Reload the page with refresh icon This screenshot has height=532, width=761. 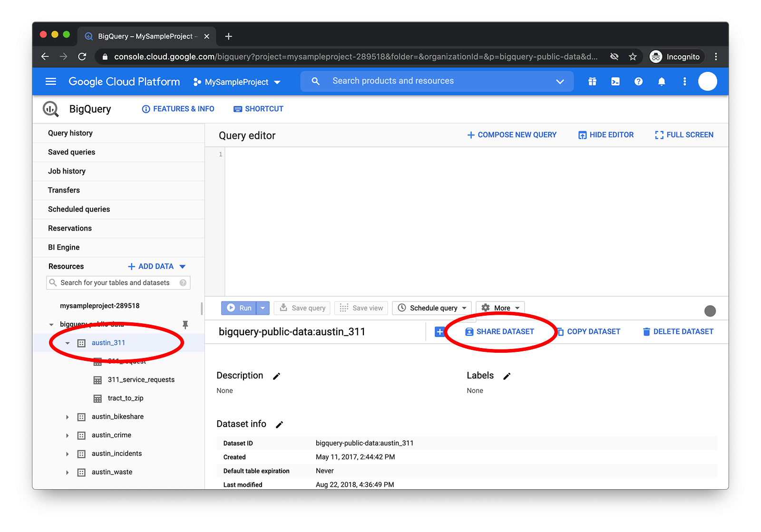[x=82, y=57]
